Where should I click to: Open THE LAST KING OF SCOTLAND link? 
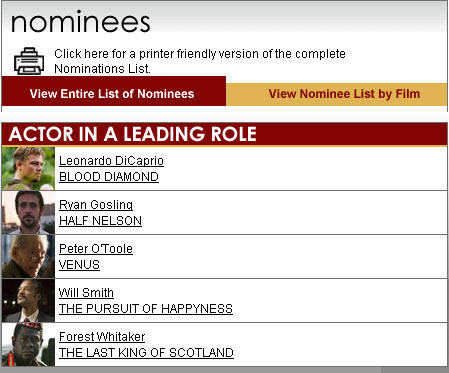pos(146,353)
